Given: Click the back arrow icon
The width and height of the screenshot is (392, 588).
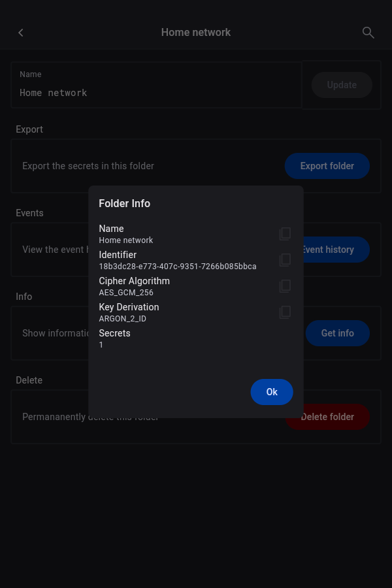Looking at the screenshot, I should point(21,33).
